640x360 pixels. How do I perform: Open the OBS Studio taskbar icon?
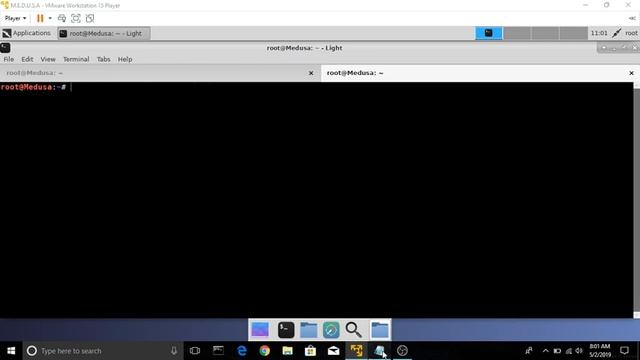402,351
